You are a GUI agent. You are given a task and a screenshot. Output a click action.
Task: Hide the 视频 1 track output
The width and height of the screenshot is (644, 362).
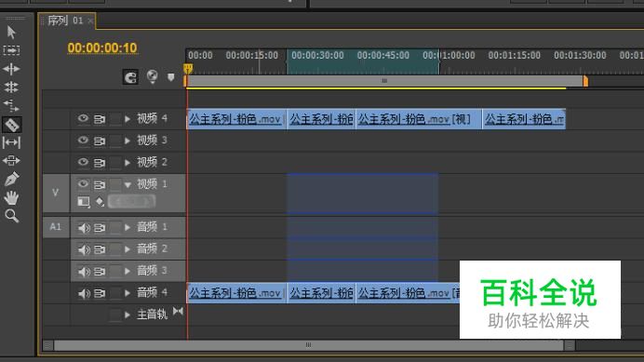83,183
